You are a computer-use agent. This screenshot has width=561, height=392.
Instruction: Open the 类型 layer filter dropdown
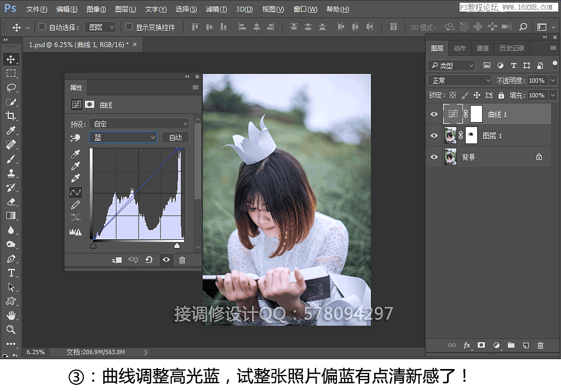pyautogui.click(x=451, y=66)
